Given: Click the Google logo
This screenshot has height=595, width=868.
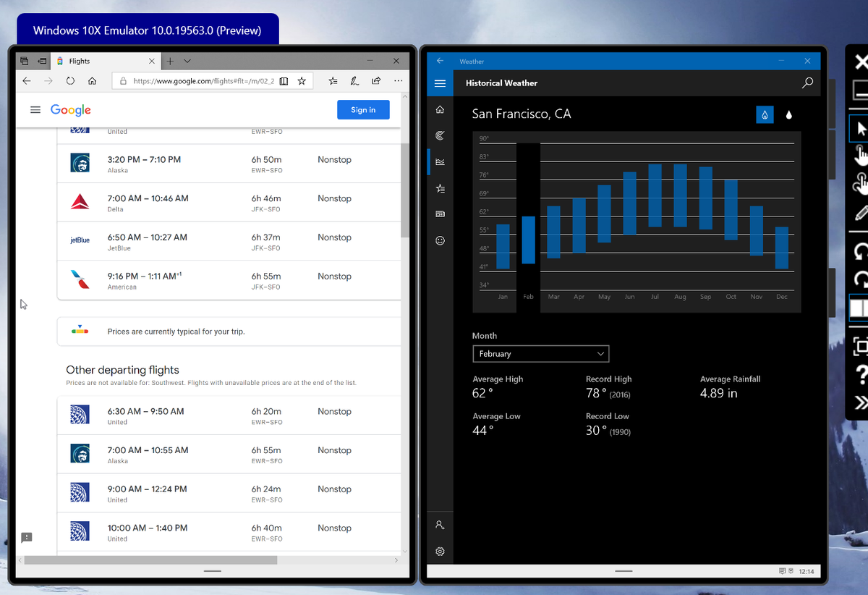Looking at the screenshot, I should (71, 110).
